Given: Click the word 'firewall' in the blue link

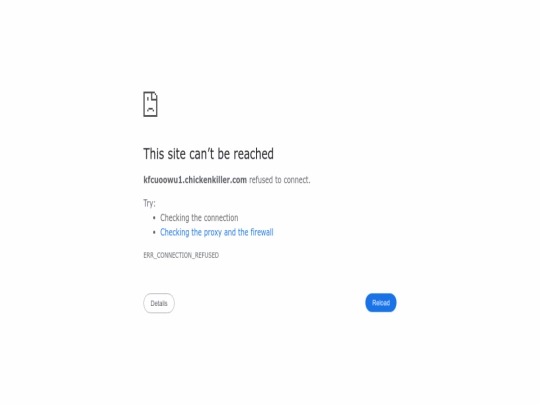Looking at the screenshot, I should 262,232.
